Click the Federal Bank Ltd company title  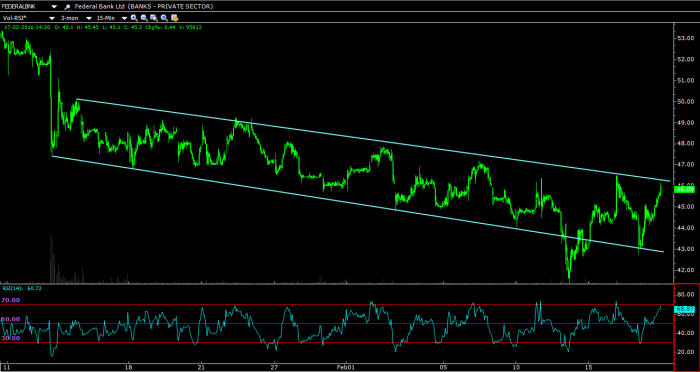143,7
